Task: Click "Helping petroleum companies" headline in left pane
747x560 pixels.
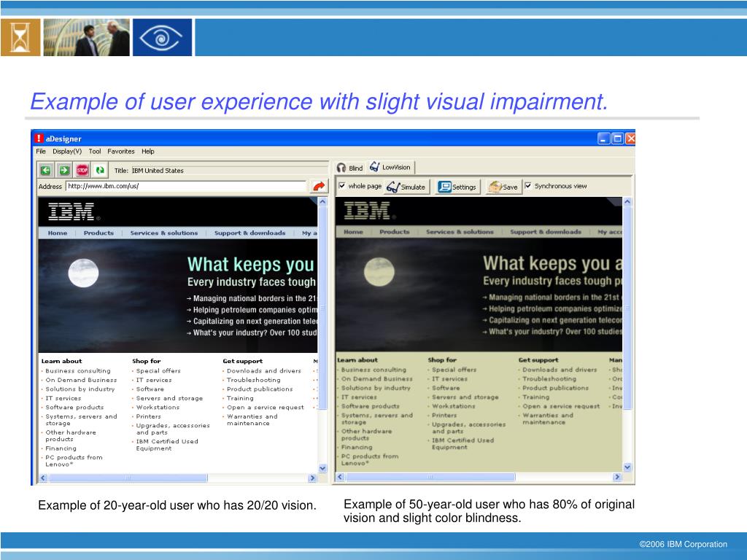Action: click(255, 310)
